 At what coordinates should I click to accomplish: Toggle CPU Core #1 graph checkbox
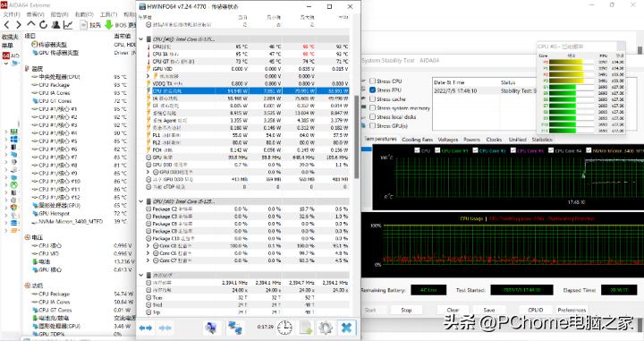pyautogui.click(x=437, y=150)
